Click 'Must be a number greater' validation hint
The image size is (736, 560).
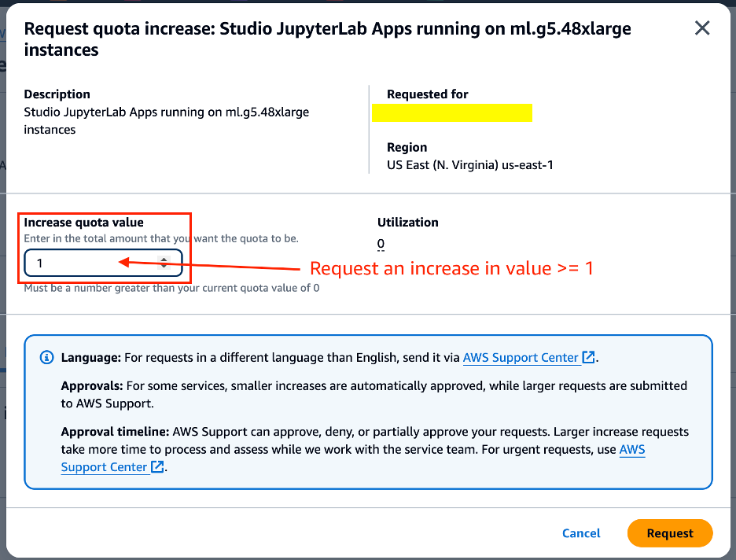[171, 288]
